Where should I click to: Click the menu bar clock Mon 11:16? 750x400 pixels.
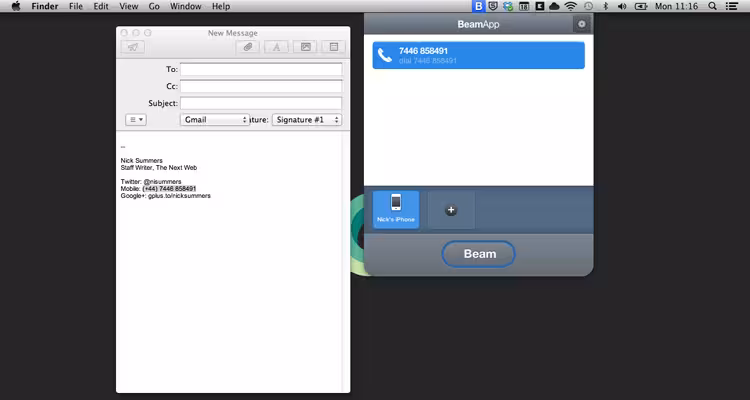pyautogui.click(x=676, y=6)
